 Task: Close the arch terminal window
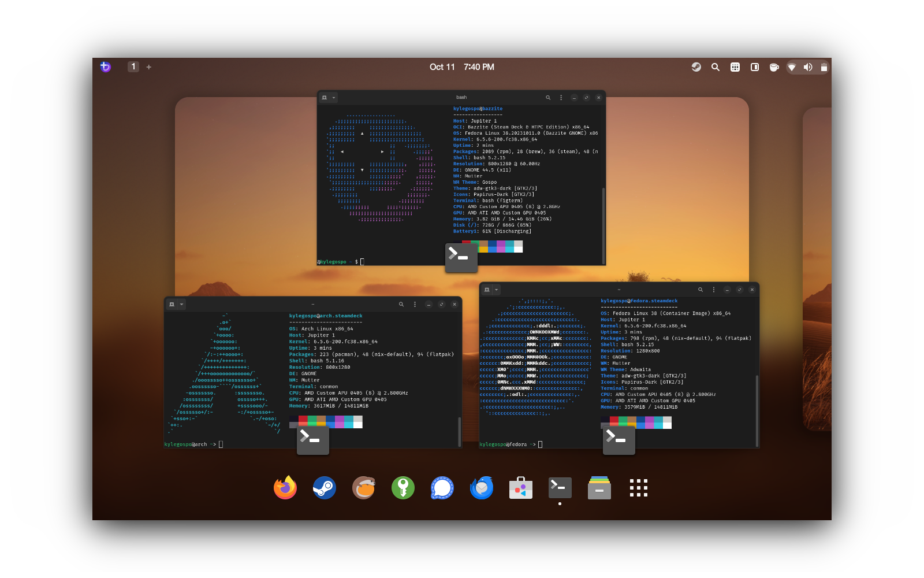[454, 304]
